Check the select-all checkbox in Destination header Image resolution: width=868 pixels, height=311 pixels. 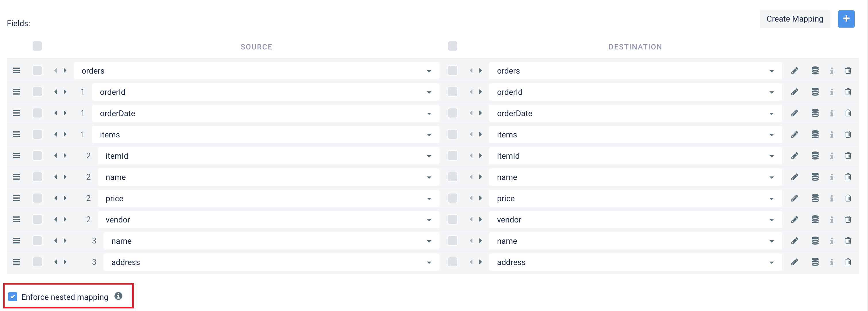point(452,46)
